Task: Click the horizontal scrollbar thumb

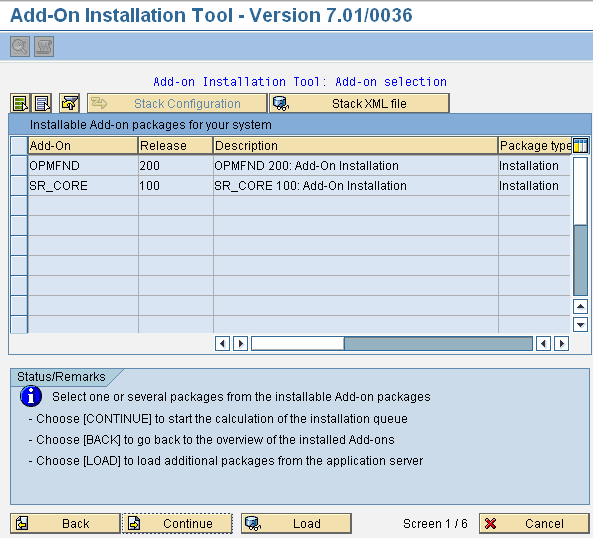Action: click(298, 344)
